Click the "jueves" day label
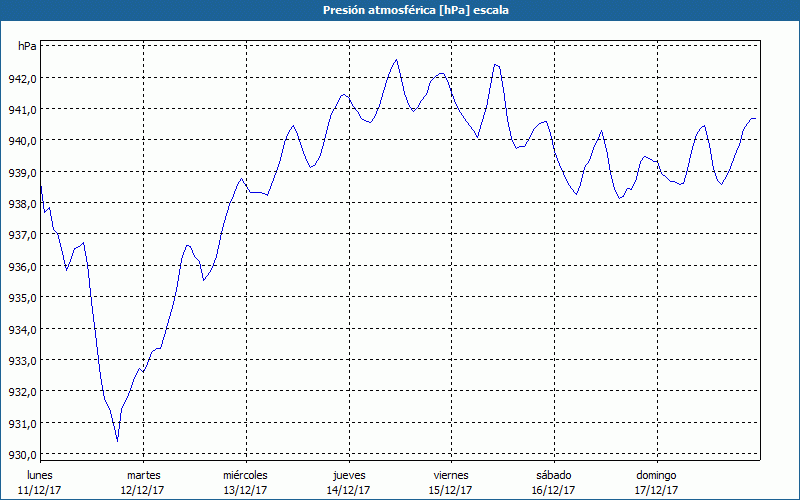Image resolution: width=800 pixels, height=500 pixels. [348, 474]
